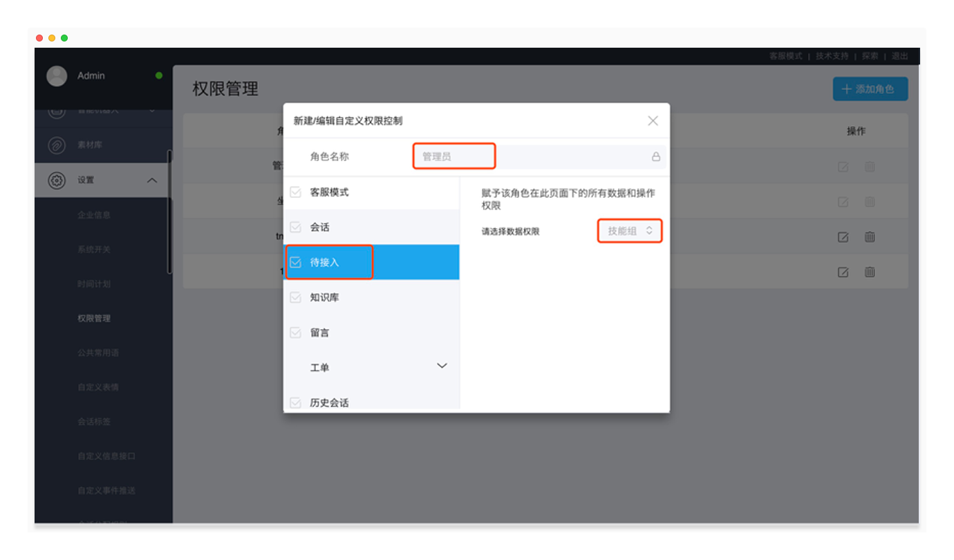Click the edit icon in the third table row
Viewport: 954px width, 560px height.
843,236
